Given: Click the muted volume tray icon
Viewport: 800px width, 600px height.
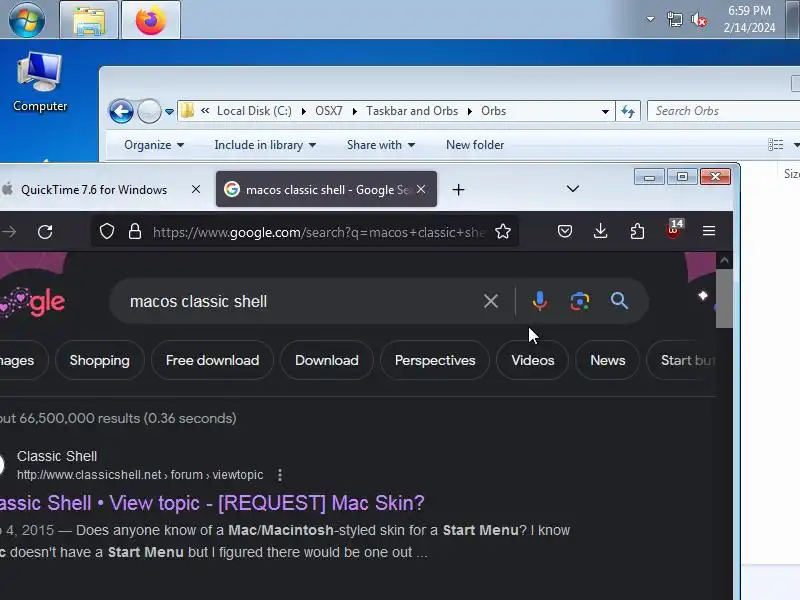Looking at the screenshot, I should click(699, 20).
